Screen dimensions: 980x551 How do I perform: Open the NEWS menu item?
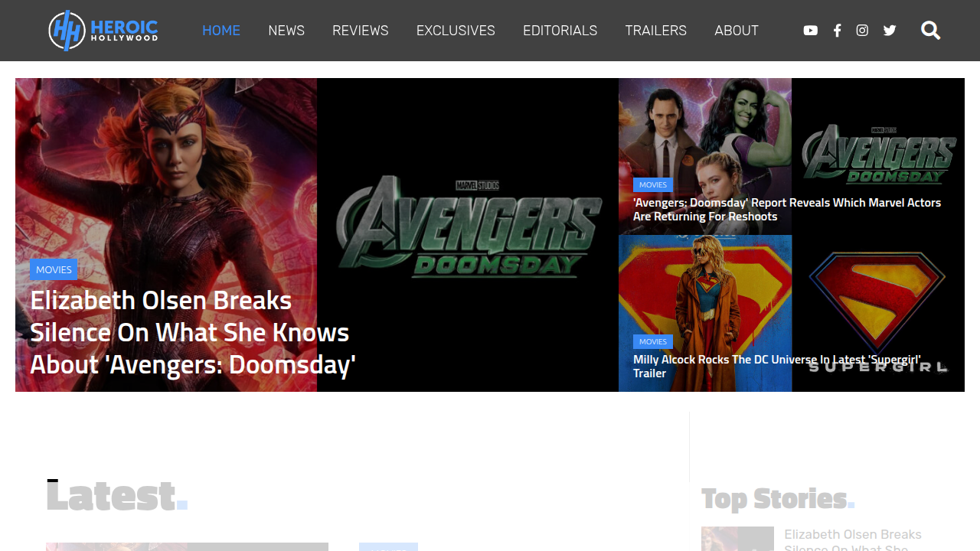click(286, 31)
